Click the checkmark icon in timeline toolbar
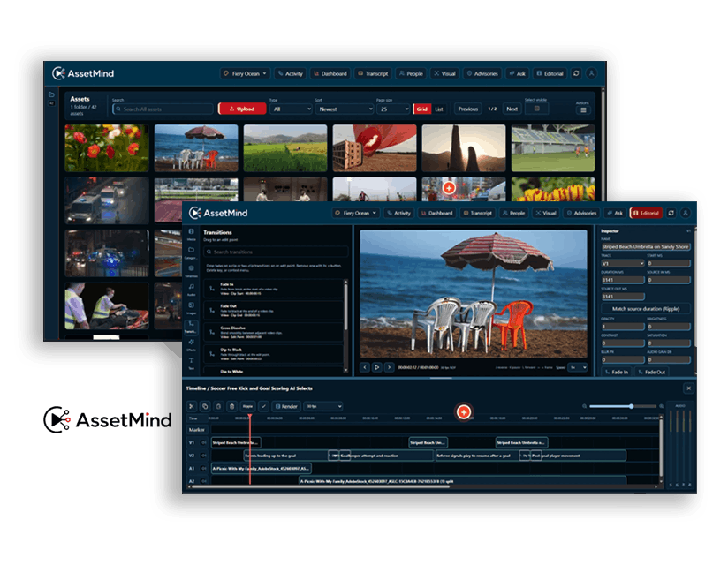This screenshot has width=728, height=565. pos(263,406)
